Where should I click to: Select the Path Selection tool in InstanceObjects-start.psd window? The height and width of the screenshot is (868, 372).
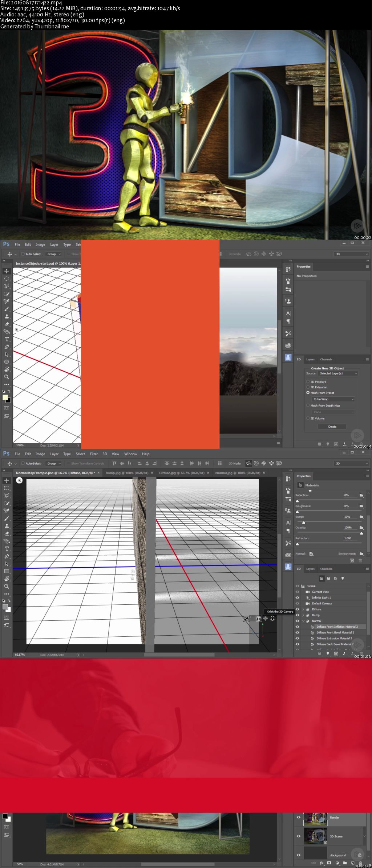7,354
